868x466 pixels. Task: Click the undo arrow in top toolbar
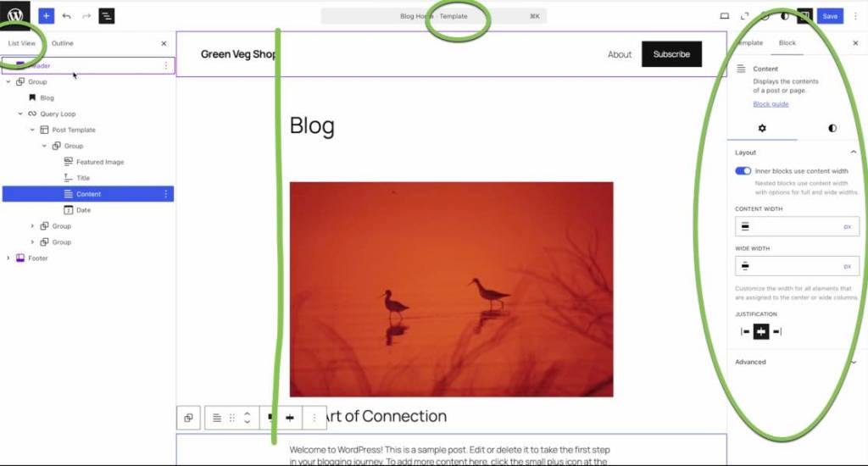[66, 16]
